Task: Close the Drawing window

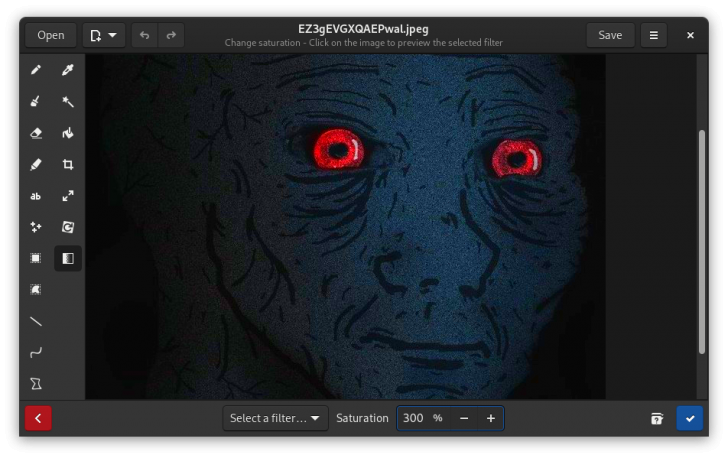Action: (690, 35)
